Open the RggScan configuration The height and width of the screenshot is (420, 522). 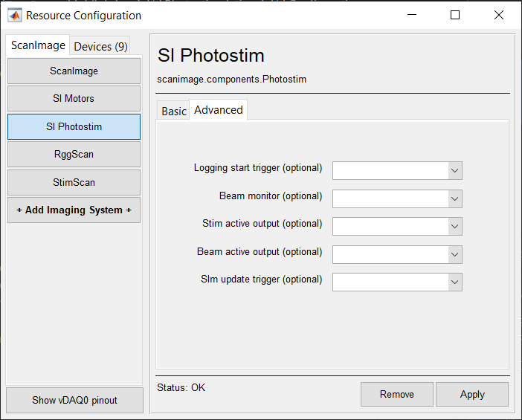click(x=74, y=155)
